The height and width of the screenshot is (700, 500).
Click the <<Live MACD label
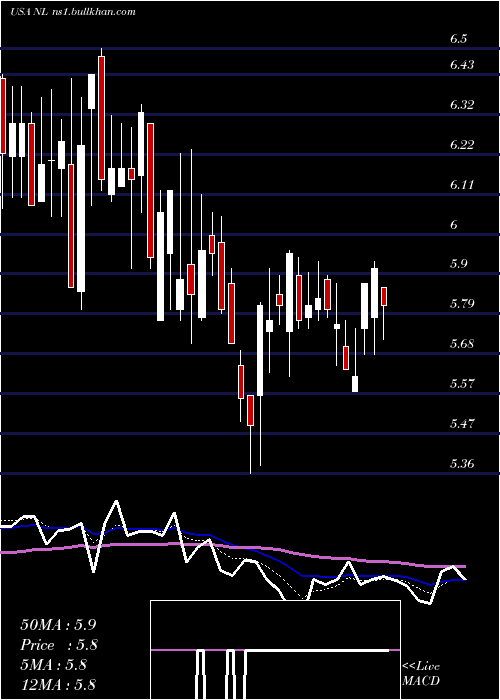coord(421,673)
